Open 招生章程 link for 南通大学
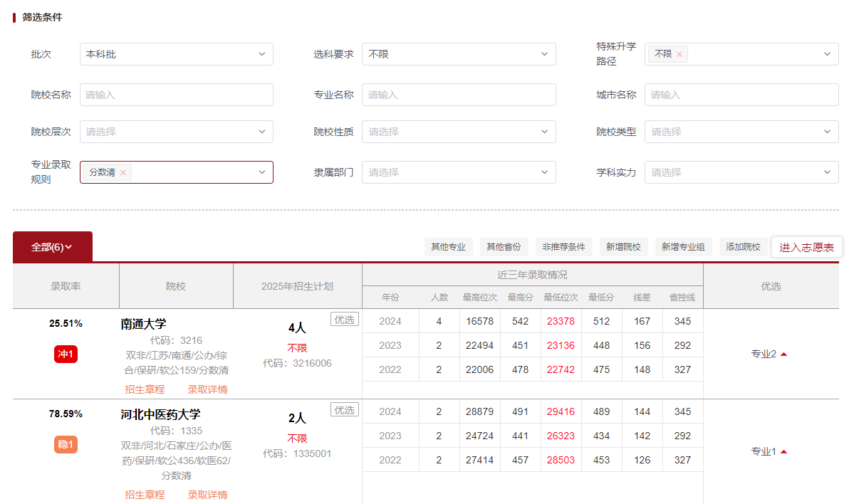This screenshot has width=849, height=504. coord(145,389)
